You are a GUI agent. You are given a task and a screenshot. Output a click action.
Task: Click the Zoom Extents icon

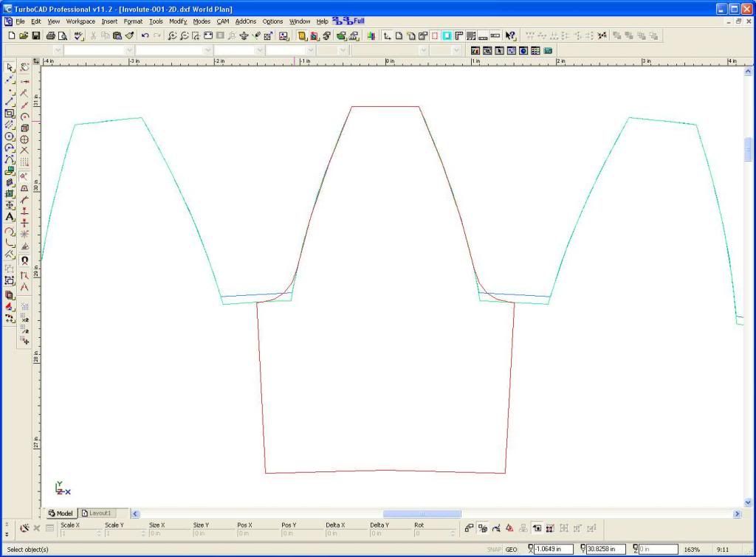point(208,35)
